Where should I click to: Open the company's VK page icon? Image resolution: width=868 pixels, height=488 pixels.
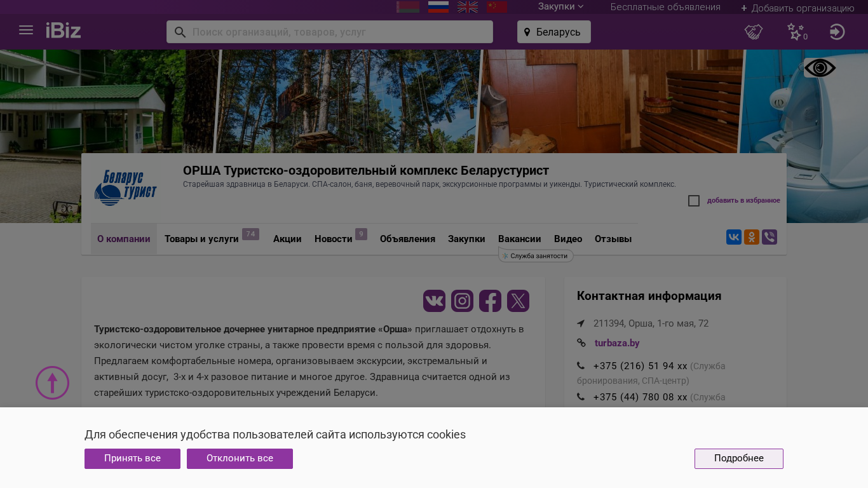click(x=435, y=301)
